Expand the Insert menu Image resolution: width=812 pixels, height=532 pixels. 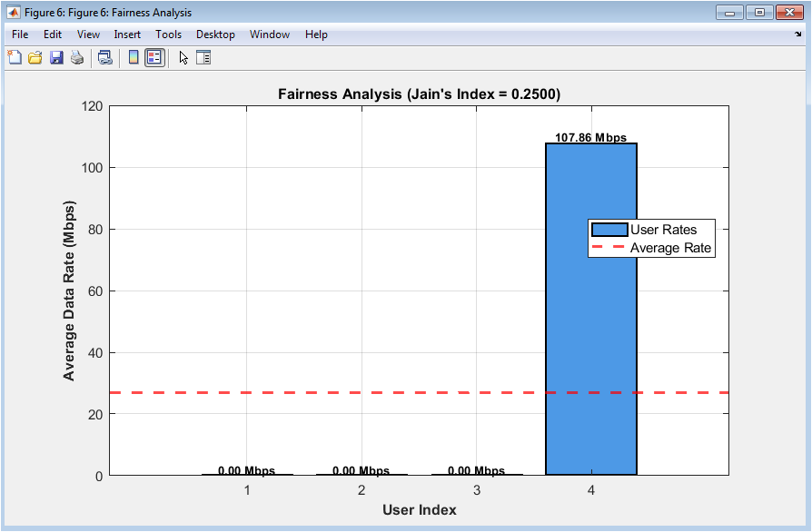pos(127,34)
